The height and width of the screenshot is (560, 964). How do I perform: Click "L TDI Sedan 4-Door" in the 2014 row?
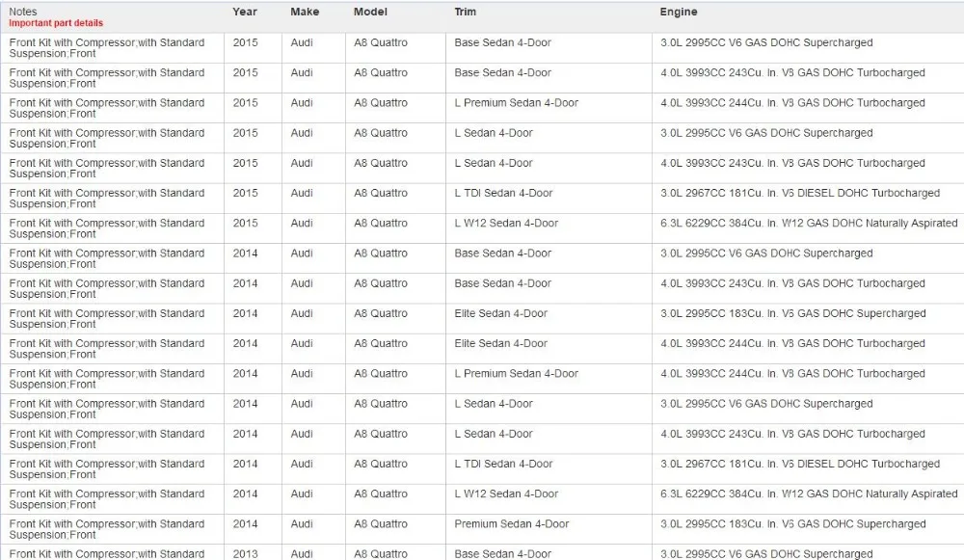[503, 464]
